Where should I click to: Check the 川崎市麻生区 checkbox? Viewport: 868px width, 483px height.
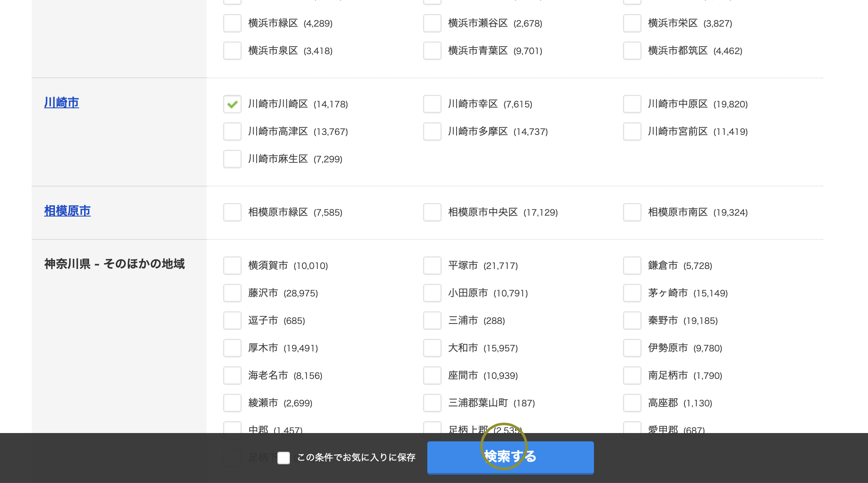click(x=232, y=159)
